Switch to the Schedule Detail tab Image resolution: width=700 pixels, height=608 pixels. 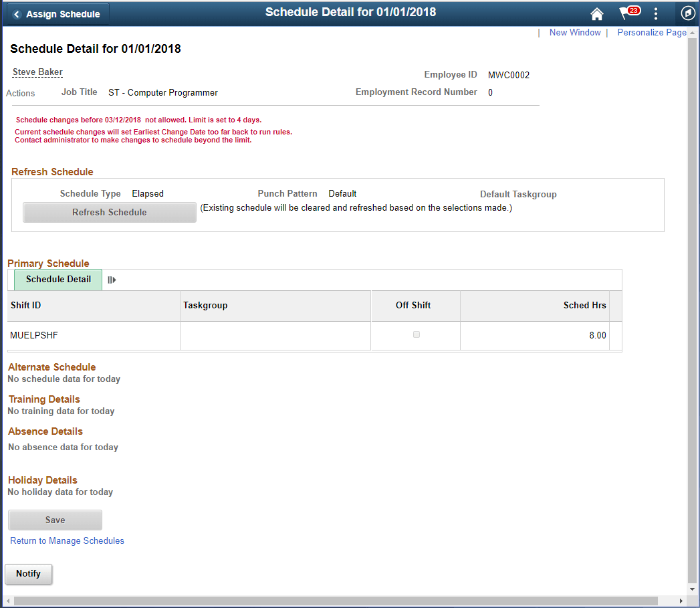click(x=57, y=280)
